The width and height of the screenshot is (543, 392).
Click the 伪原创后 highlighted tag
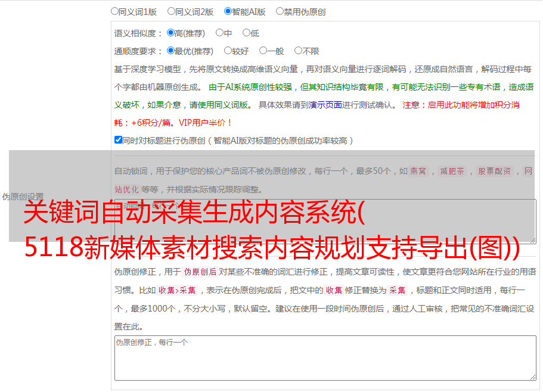tap(200, 272)
